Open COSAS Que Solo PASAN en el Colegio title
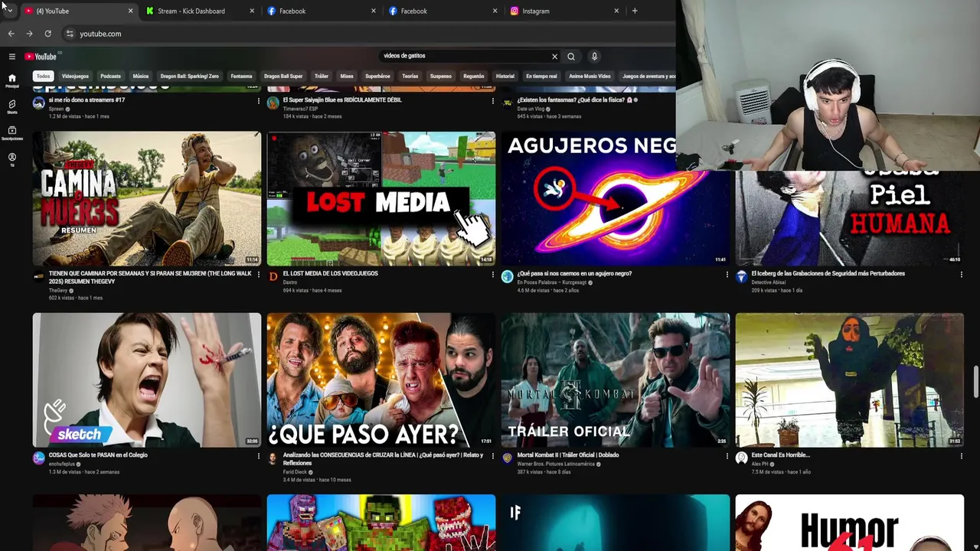 tap(98, 455)
